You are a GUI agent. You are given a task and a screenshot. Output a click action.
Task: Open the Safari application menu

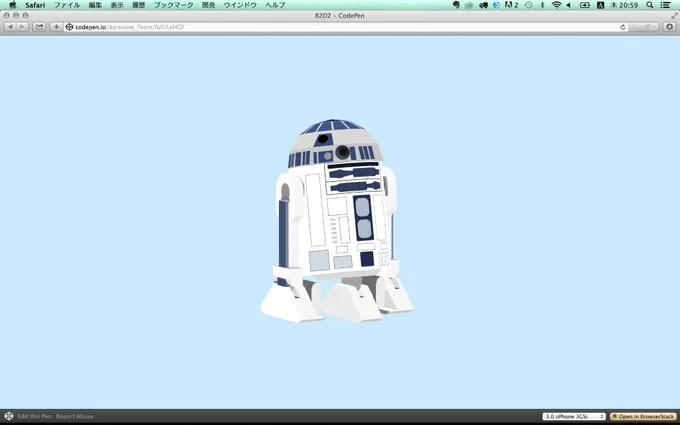pyautogui.click(x=35, y=5)
